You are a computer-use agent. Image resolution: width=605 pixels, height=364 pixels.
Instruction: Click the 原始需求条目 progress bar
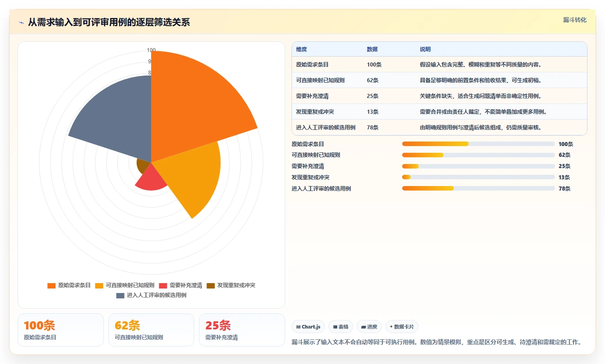(478, 144)
